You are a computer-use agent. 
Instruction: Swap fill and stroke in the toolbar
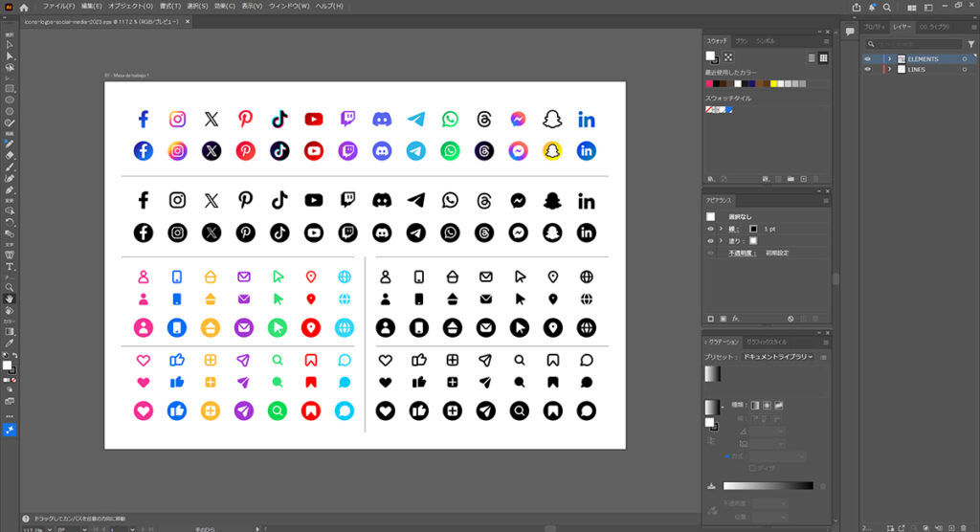coord(14,356)
